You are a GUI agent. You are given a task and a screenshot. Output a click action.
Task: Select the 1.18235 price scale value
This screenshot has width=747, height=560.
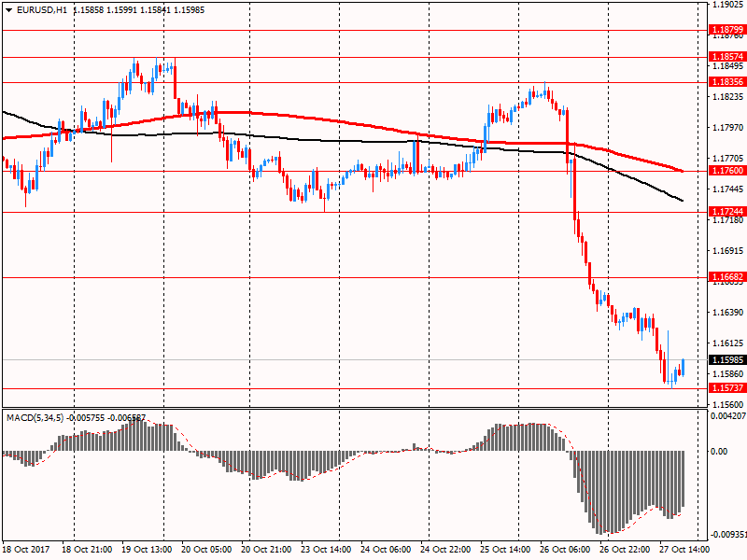coord(728,97)
